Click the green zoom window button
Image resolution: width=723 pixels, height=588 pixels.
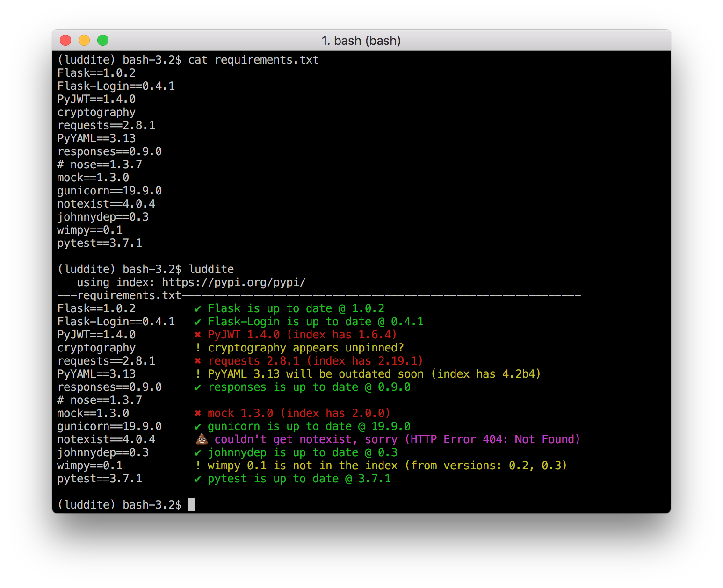point(103,40)
